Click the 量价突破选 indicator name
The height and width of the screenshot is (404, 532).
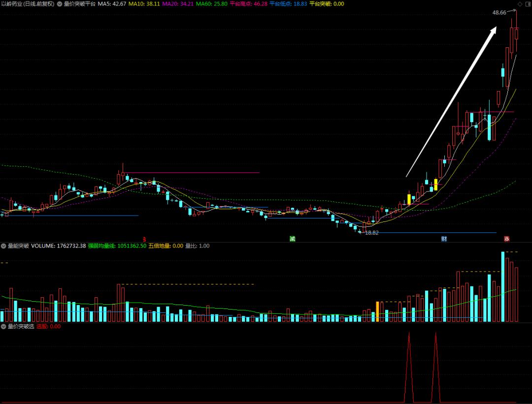[x=21, y=327]
